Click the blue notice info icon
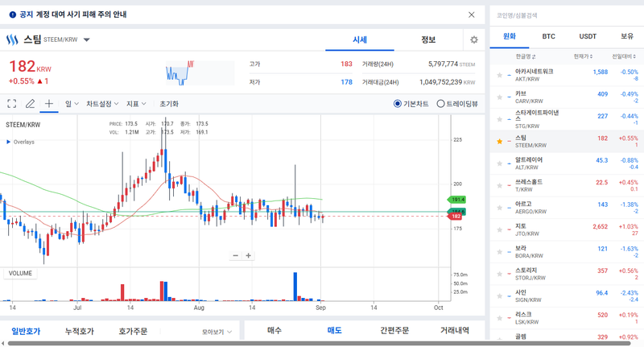The width and height of the screenshot is (644, 347). coord(13,14)
